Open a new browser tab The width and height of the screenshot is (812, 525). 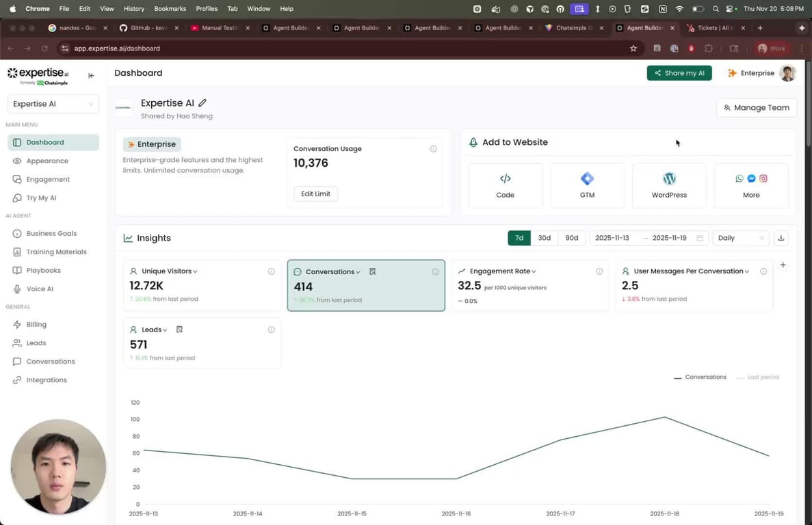click(x=760, y=28)
